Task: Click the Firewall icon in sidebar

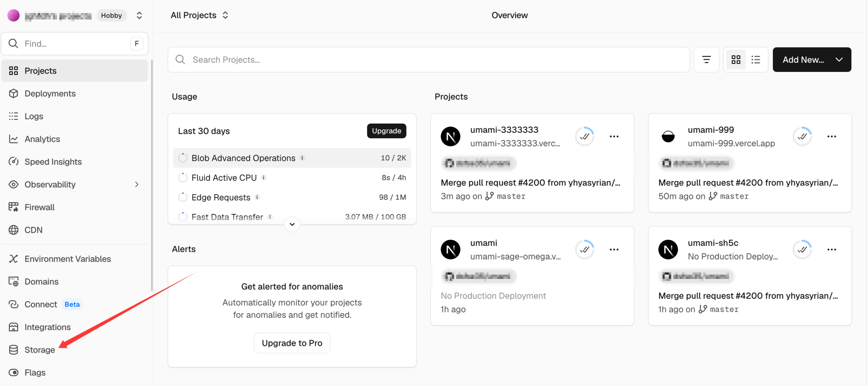Action: (14, 207)
